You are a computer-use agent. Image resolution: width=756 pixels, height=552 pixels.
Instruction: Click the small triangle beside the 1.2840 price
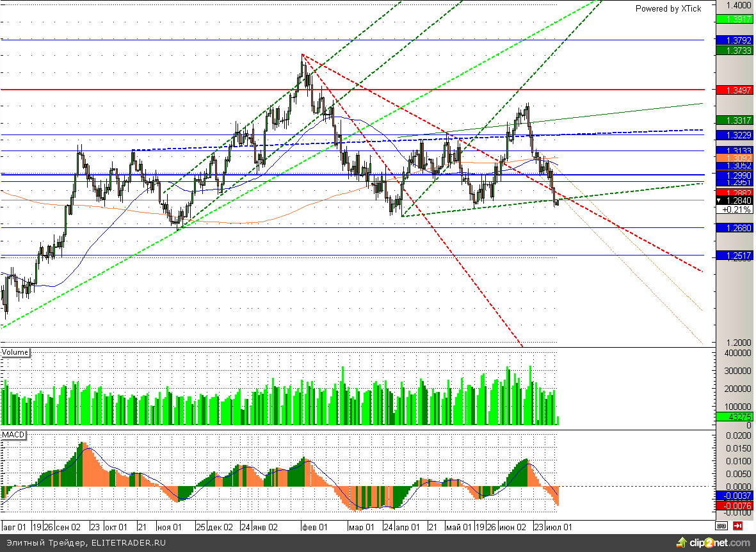coord(720,200)
